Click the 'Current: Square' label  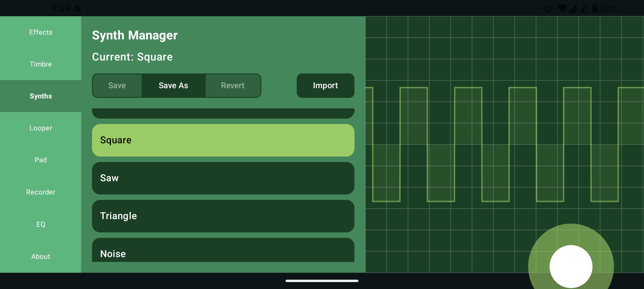(132, 57)
